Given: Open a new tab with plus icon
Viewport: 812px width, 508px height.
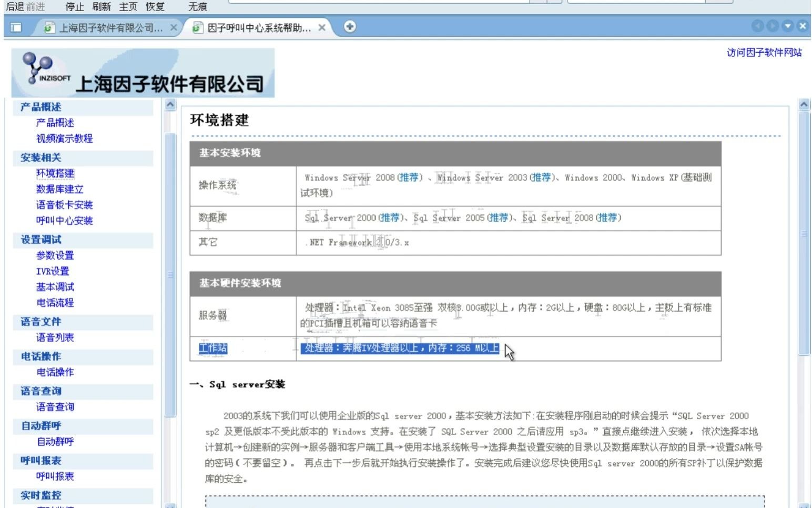Looking at the screenshot, I should point(350,26).
